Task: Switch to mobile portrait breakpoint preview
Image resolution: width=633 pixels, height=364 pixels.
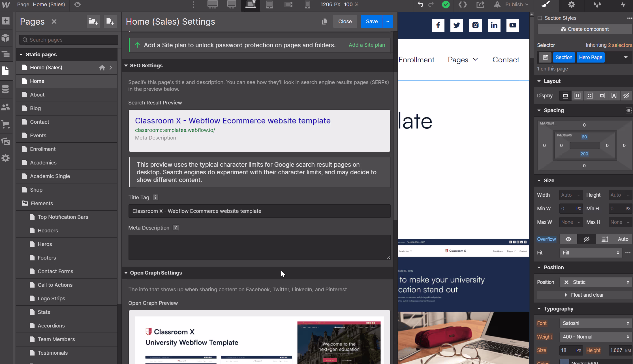Action: 307,5
